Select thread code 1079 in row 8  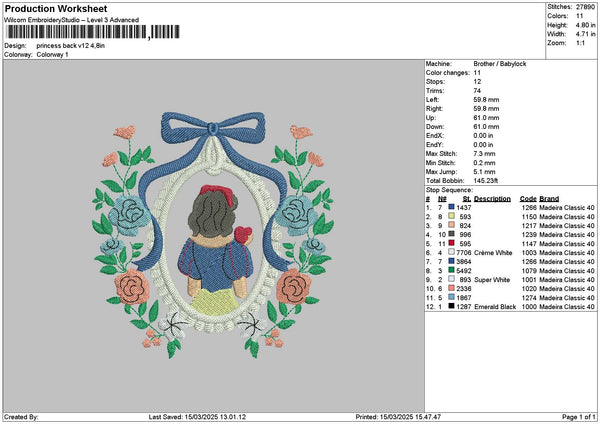coord(529,271)
